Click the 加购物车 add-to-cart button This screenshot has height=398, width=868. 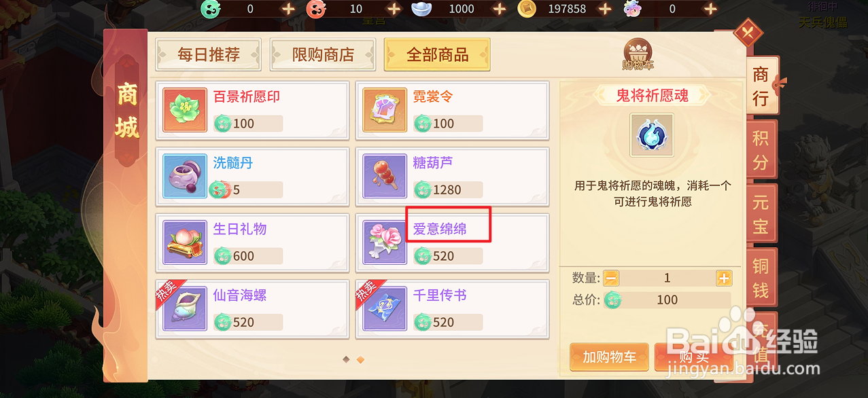[x=610, y=357]
